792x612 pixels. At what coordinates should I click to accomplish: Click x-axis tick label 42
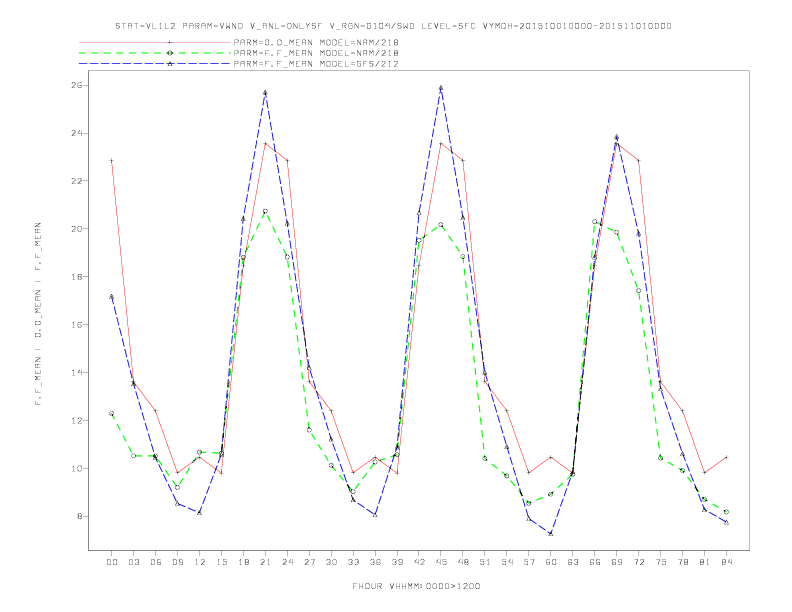(419, 562)
